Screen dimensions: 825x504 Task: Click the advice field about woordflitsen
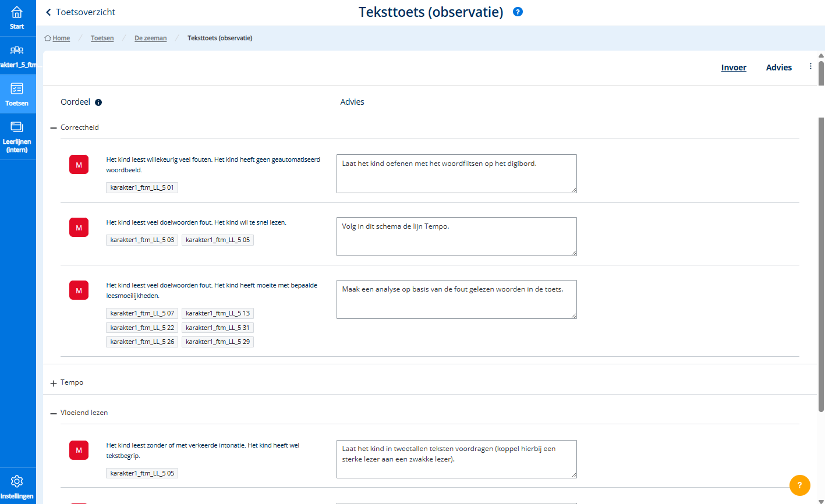click(456, 173)
